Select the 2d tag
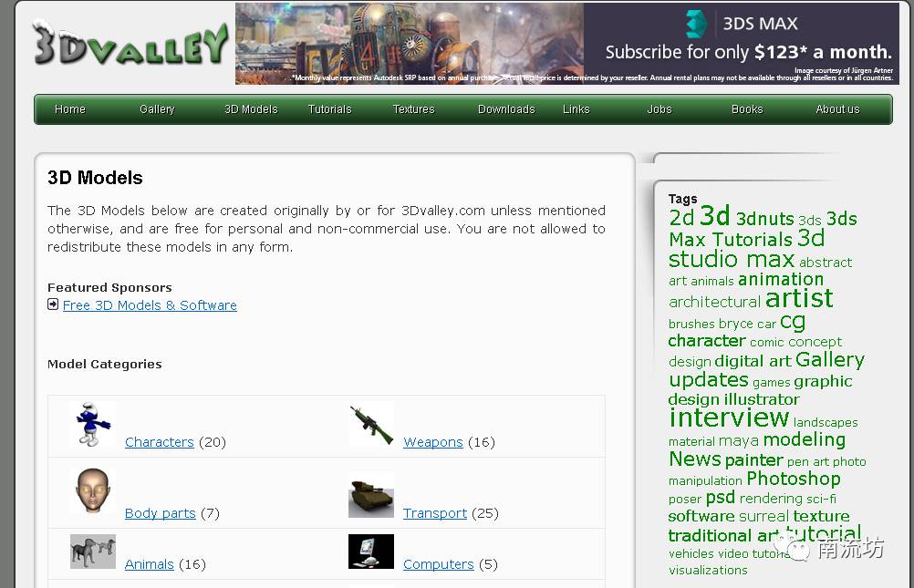Viewport: 914px width, 588px height. pyautogui.click(x=681, y=219)
